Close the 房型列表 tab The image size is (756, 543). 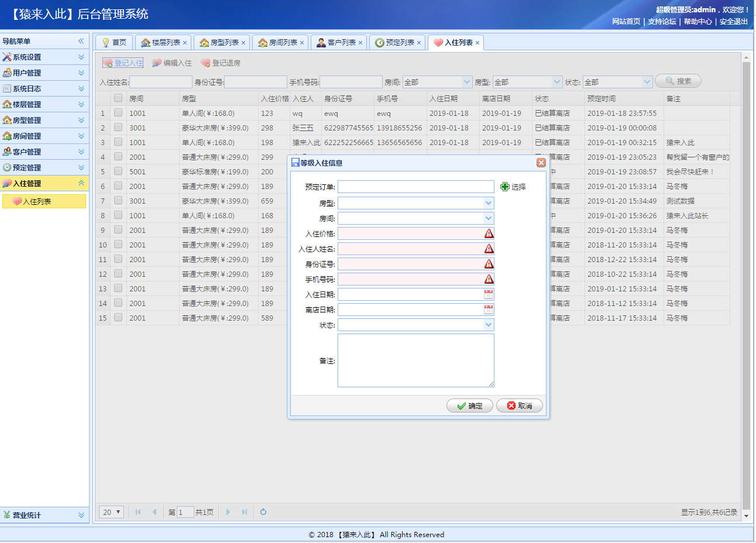(243, 43)
